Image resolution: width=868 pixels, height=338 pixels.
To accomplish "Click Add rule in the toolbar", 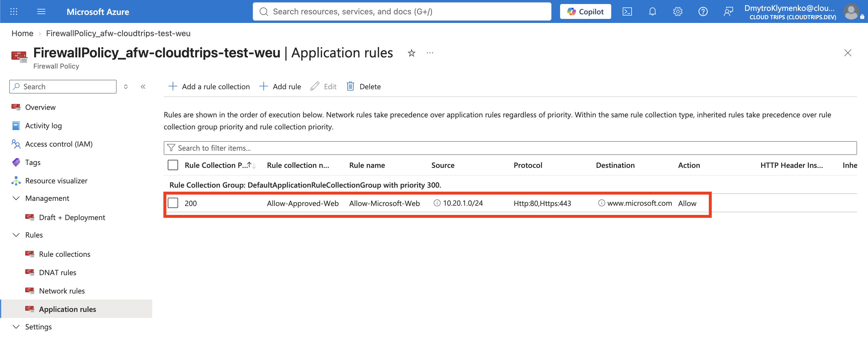I will pos(280,87).
